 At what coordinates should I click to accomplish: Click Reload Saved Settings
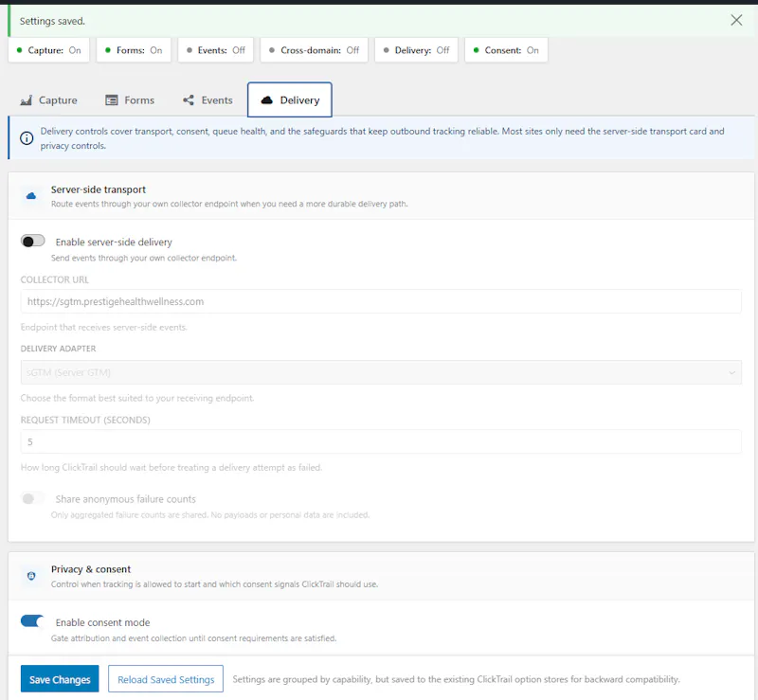(165, 679)
